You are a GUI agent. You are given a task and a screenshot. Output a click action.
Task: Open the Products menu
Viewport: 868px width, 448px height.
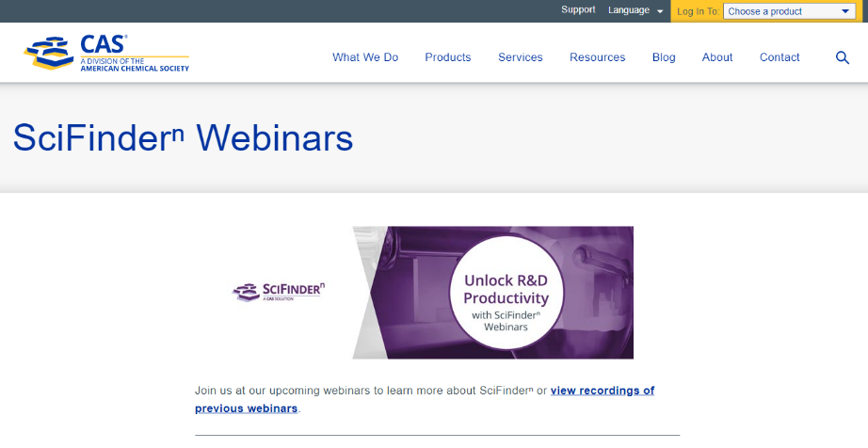pyautogui.click(x=448, y=57)
